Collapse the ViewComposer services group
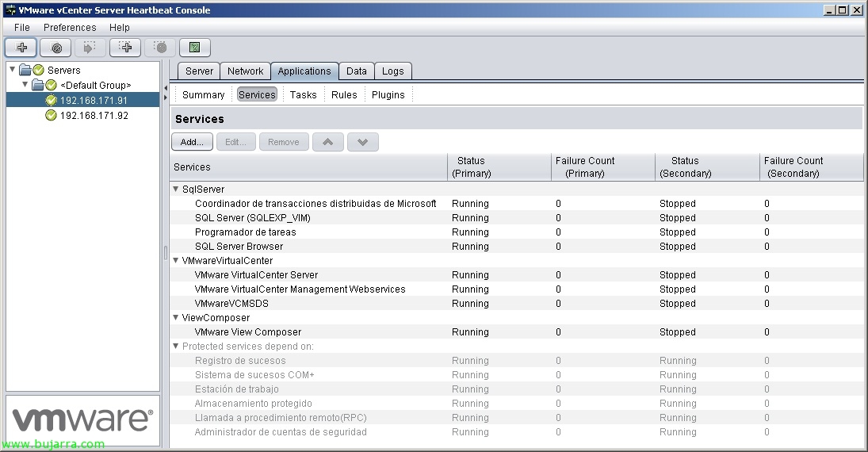This screenshot has width=868, height=452. pyautogui.click(x=176, y=318)
